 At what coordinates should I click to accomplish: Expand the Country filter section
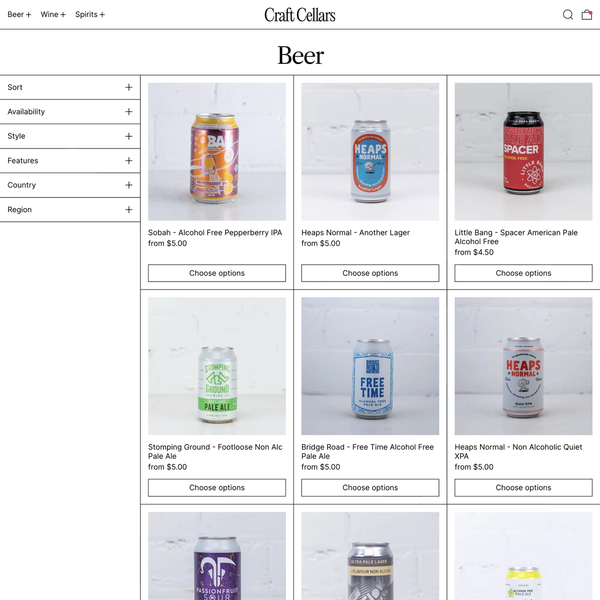pyautogui.click(x=70, y=185)
